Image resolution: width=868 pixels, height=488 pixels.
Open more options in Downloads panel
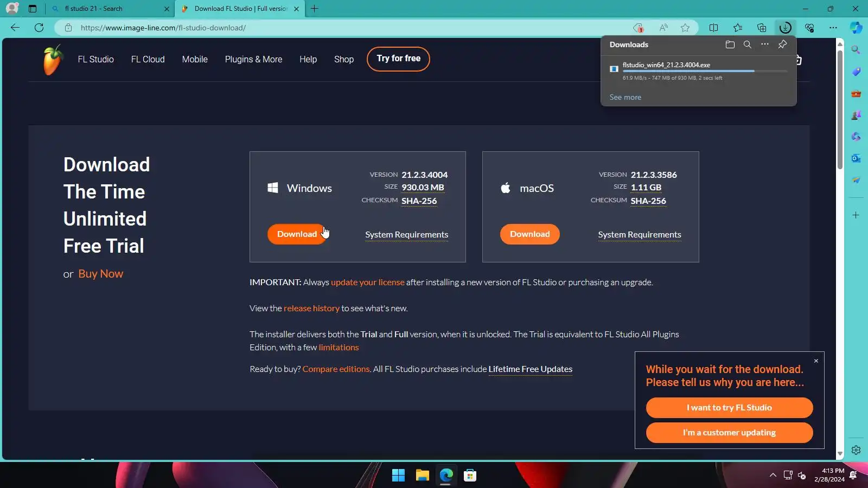[765, 44]
